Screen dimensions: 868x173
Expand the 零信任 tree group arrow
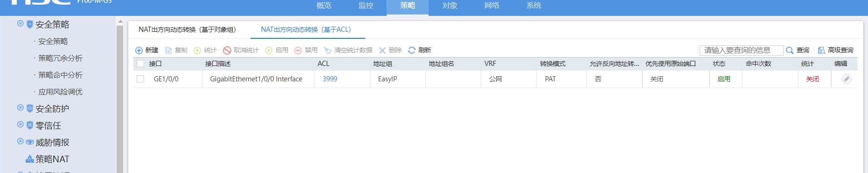20,124
